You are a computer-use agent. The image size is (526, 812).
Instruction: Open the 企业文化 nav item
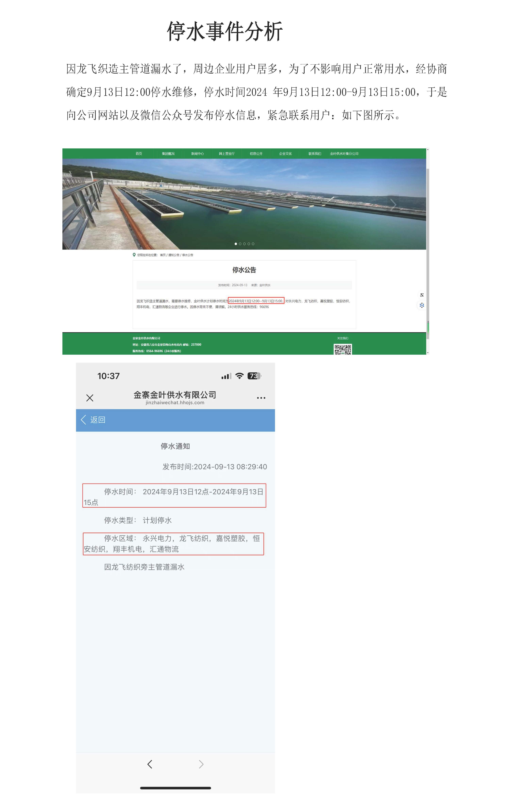tap(285, 154)
